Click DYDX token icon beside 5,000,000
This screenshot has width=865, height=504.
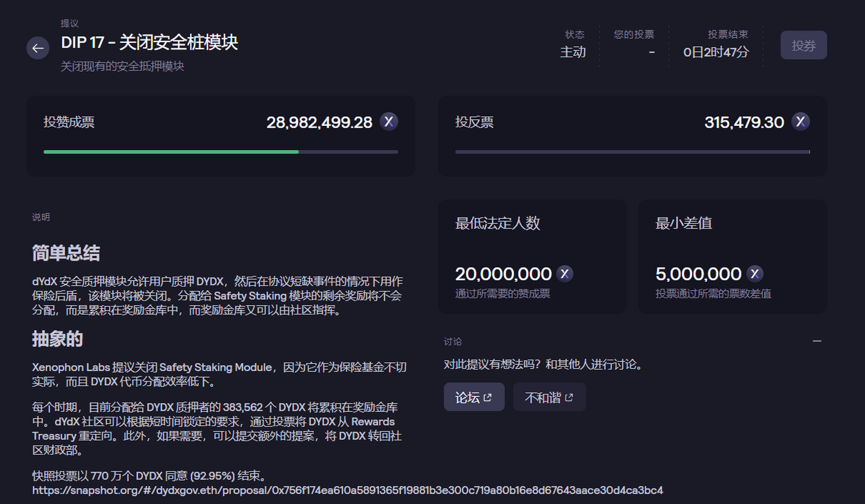[x=755, y=274]
